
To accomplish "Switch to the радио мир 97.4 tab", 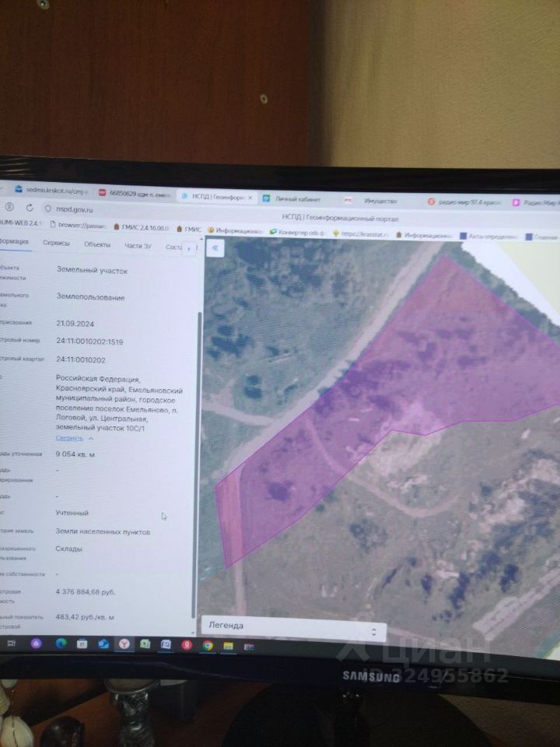I will tap(464, 202).
